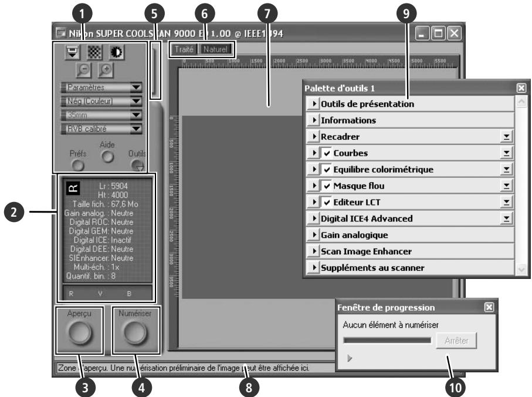The height and width of the screenshot is (397, 532).
Task: Toggle the Editeur LCT checkbox
Action: [327, 202]
